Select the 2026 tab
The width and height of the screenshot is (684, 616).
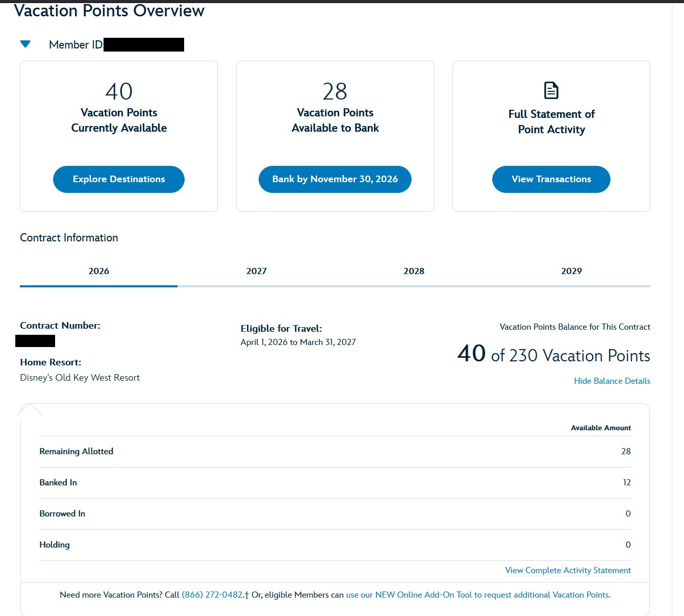point(98,271)
